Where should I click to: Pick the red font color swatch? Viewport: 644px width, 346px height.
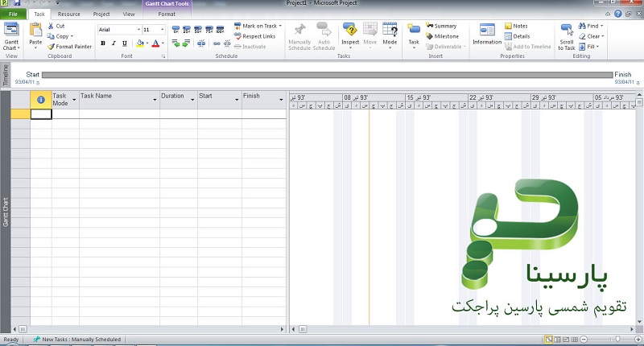pos(155,43)
